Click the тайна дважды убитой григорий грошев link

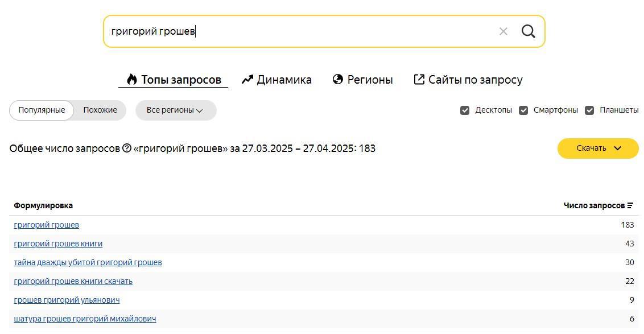pyautogui.click(x=88, y=262)
